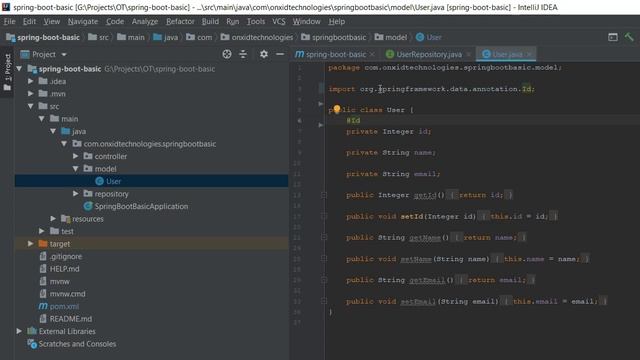This screenshot has width=640, height=360.
Task: Collapse the main folder
Action: (42, 119)
